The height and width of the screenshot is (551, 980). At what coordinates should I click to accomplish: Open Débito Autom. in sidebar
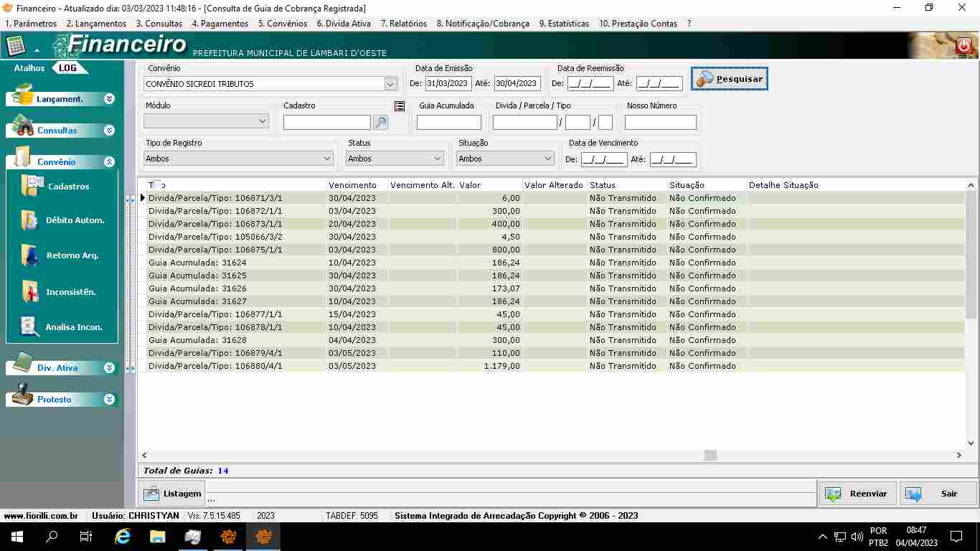(x=30, y=220)
